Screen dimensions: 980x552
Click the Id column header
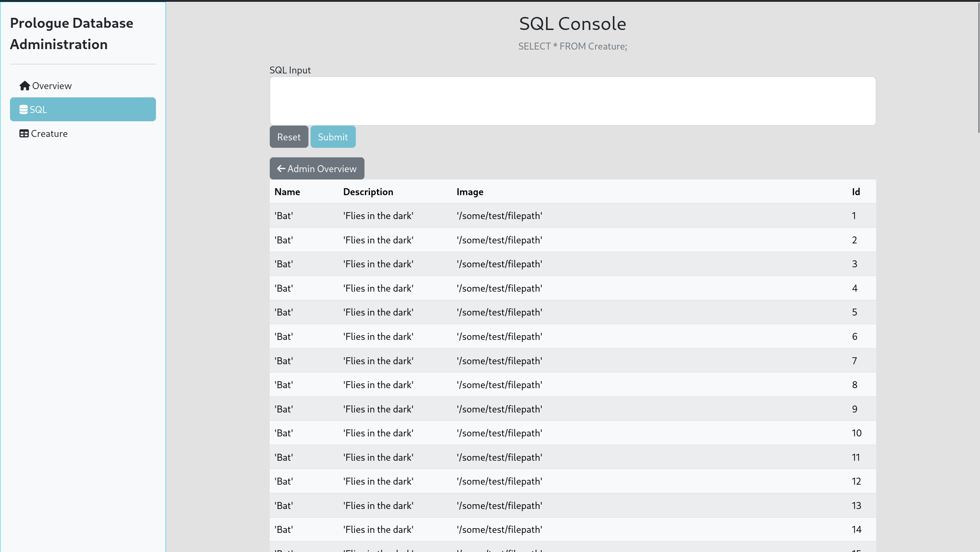tap(856, 192)
